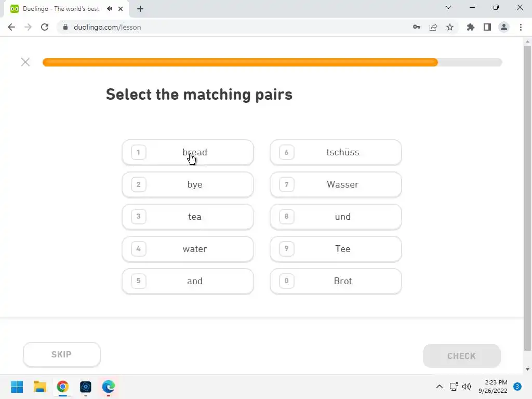Image resolution: width=532 pixels, height=399 pixels.
Task: Open the Chrome profile avatar
Action: click(504, 27)
